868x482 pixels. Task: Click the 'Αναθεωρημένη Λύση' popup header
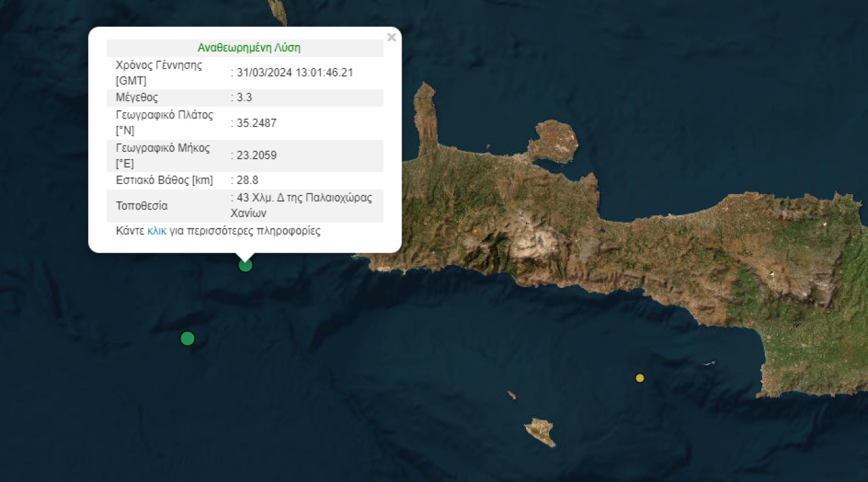[x=248, y=48]
